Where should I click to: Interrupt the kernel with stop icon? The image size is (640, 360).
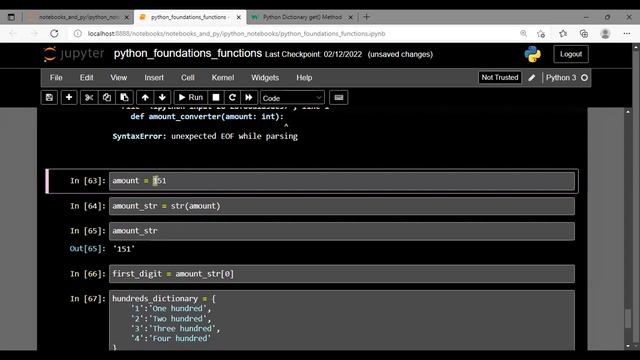coord(216,98)
